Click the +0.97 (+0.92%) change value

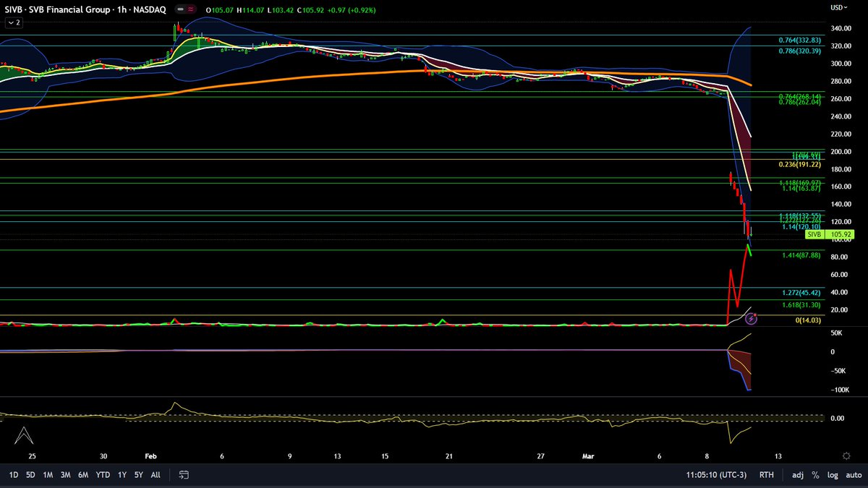tap(353, 10)
